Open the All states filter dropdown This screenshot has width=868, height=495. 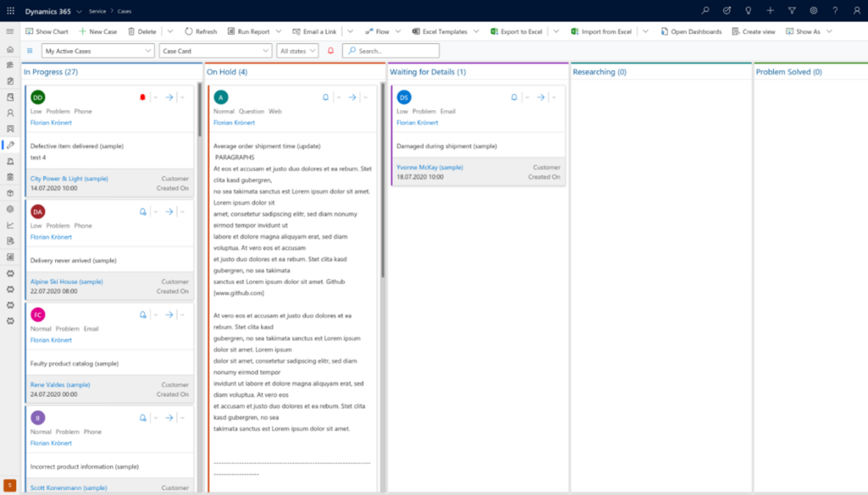coord(297,50)
